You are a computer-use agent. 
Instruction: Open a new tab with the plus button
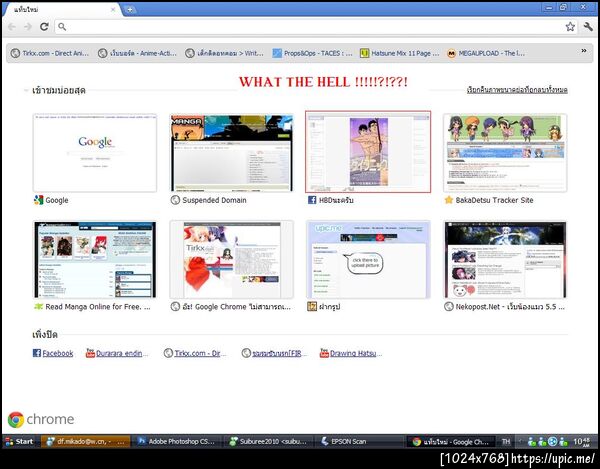[129, 9]
